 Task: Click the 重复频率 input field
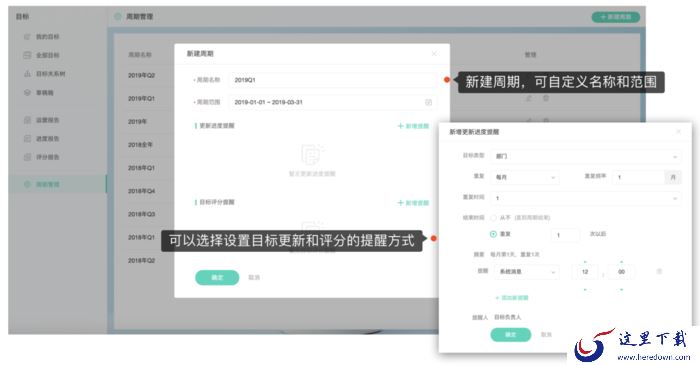click(639, 177)
